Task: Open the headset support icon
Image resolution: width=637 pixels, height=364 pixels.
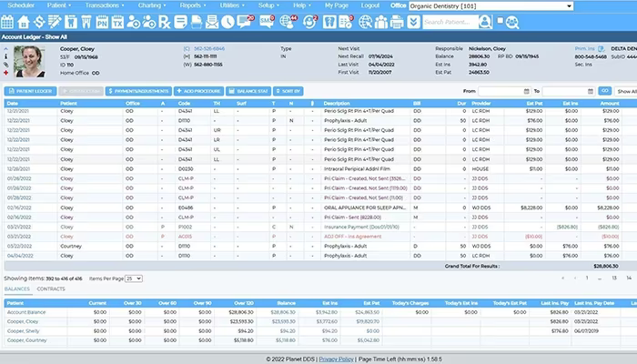Action: click(x=310, y=22)
